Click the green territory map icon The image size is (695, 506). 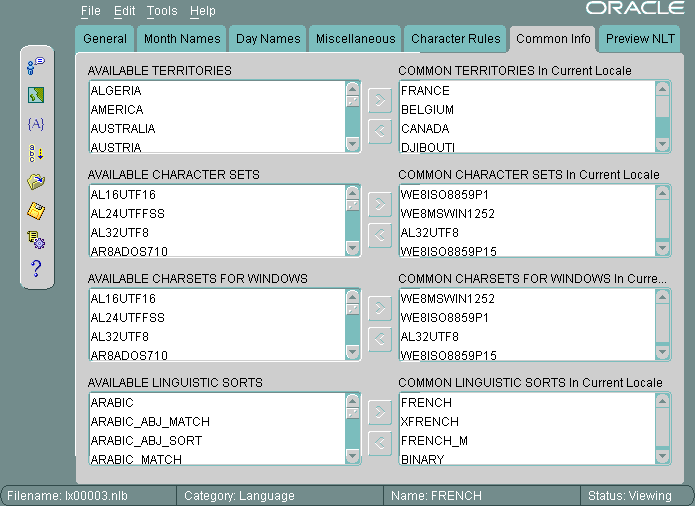click(36, 96)
